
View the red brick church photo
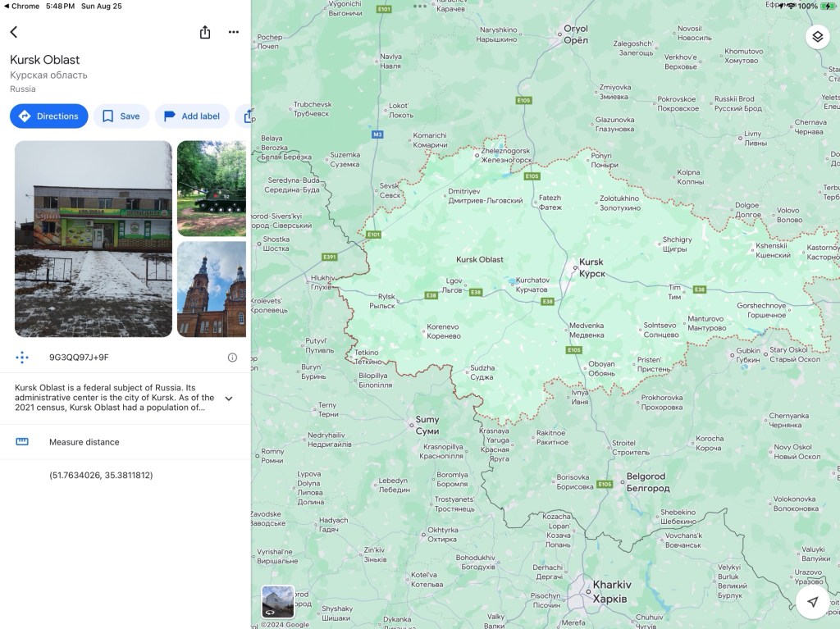point(212,289)
